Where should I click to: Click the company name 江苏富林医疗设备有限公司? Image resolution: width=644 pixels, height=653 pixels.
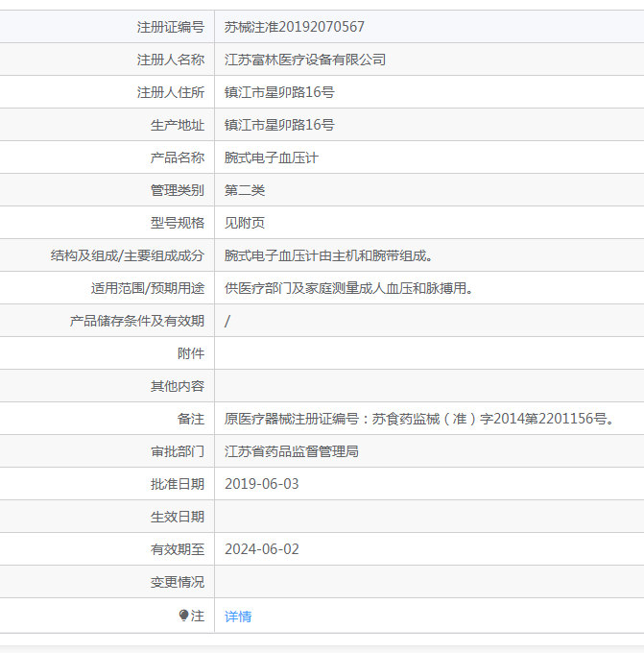[x=305, y=60]
